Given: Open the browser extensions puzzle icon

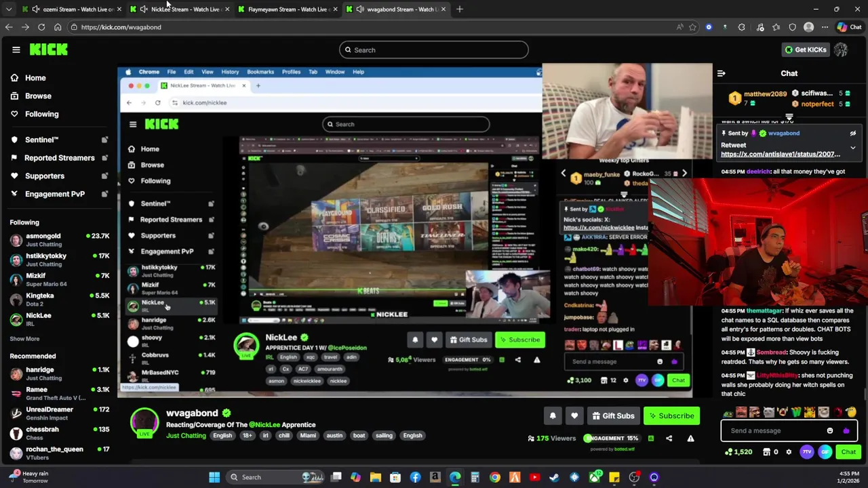Looking at the screenshot, I should [x=741, y=27].
